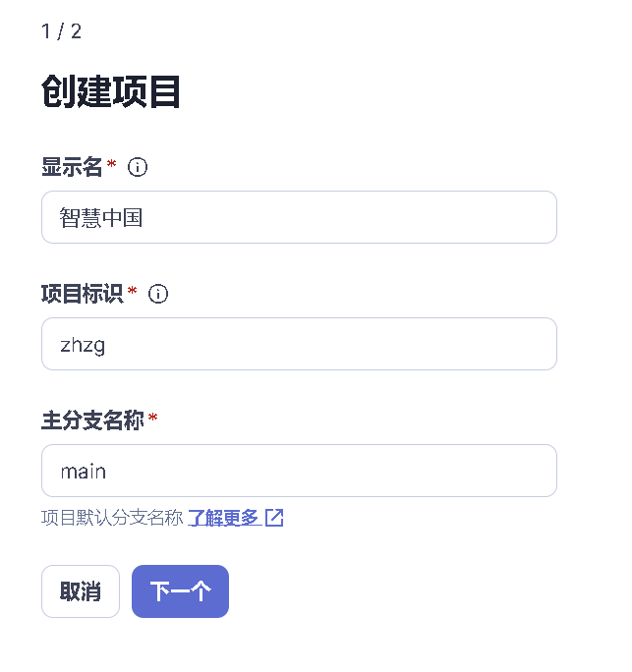This screenshot has height=672, width=632.
Task: Click the red asterisk after 显示名
Action: pyautogui.click(x=111, y=165)
